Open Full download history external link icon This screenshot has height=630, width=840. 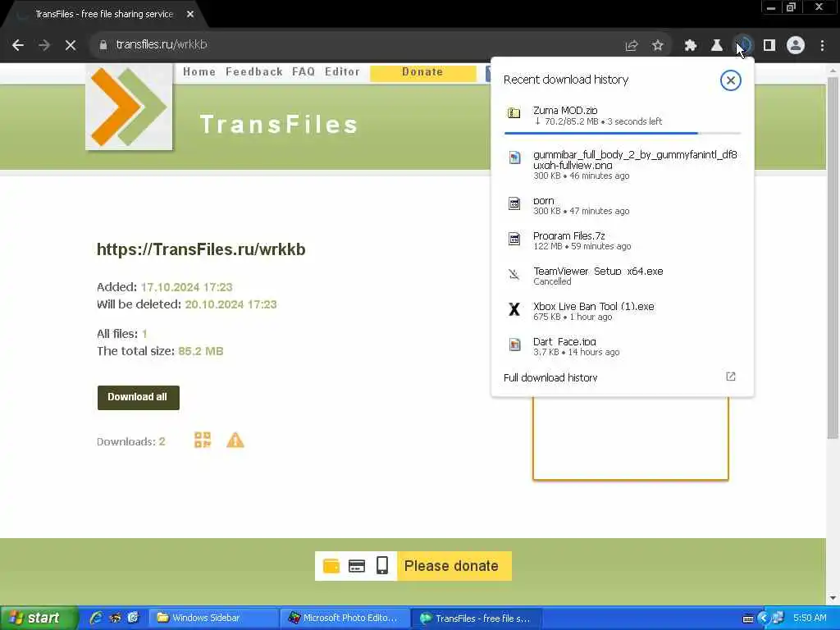tap(731, 377)
